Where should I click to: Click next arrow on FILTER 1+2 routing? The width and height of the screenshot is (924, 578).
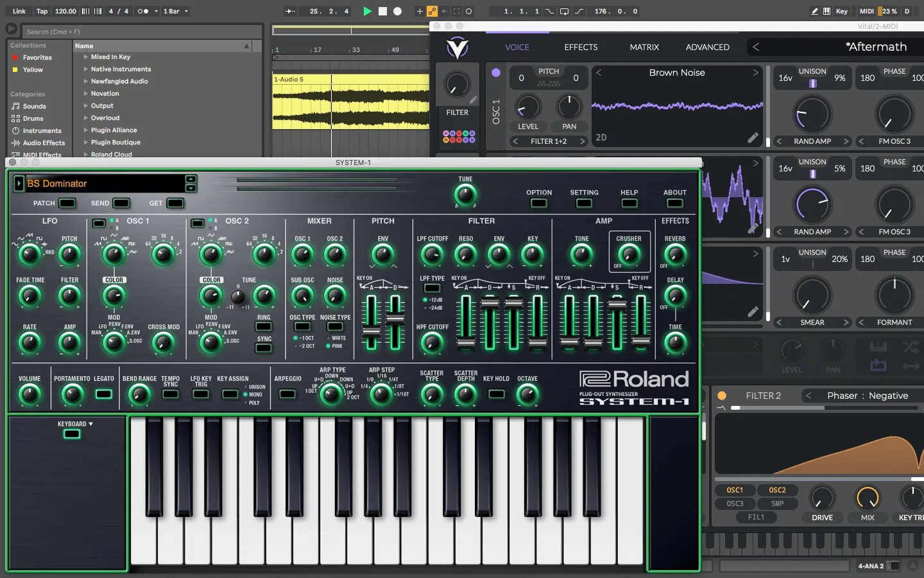click(x=582, y=141)
